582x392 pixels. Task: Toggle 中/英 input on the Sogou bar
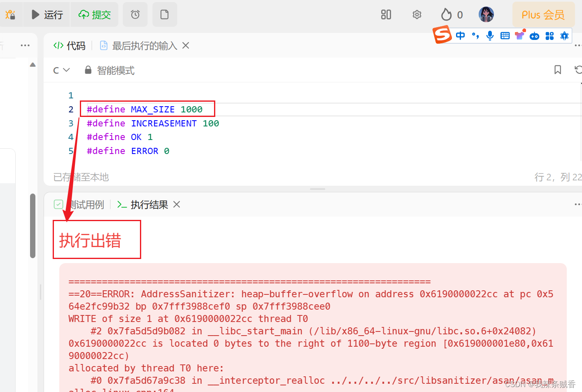(460, 35)
